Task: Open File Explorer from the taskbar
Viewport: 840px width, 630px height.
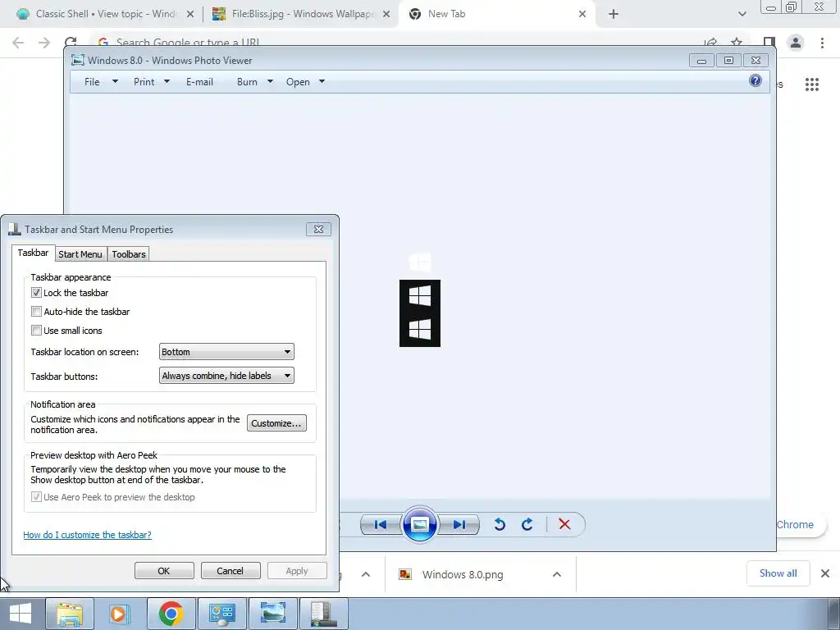Action: click(70, 614)
